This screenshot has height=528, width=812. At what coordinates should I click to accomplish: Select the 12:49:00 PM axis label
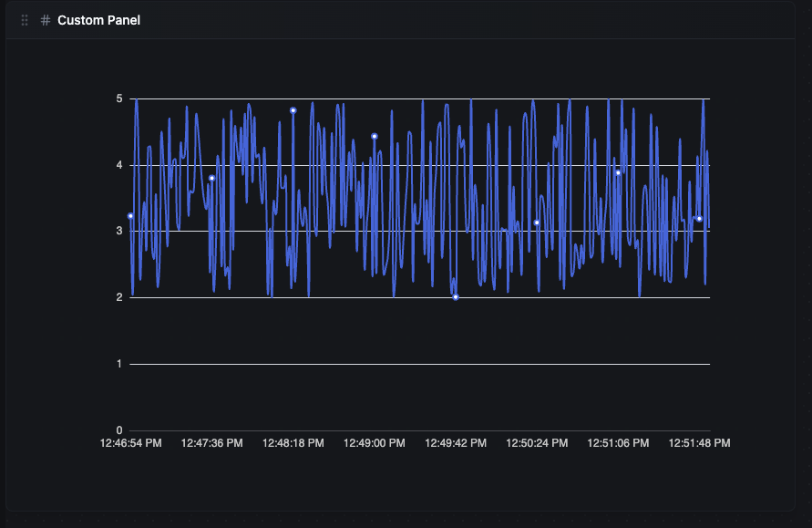click(374, 442)
